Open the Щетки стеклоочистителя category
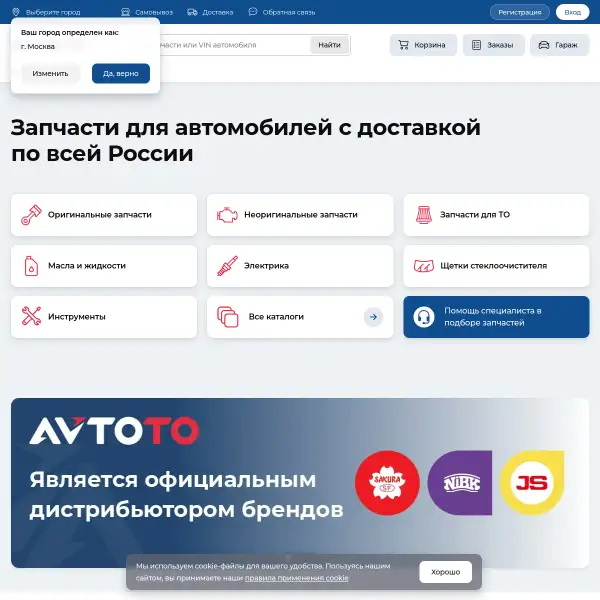Screen dimensions: 600x600 (x=496, y=266)
